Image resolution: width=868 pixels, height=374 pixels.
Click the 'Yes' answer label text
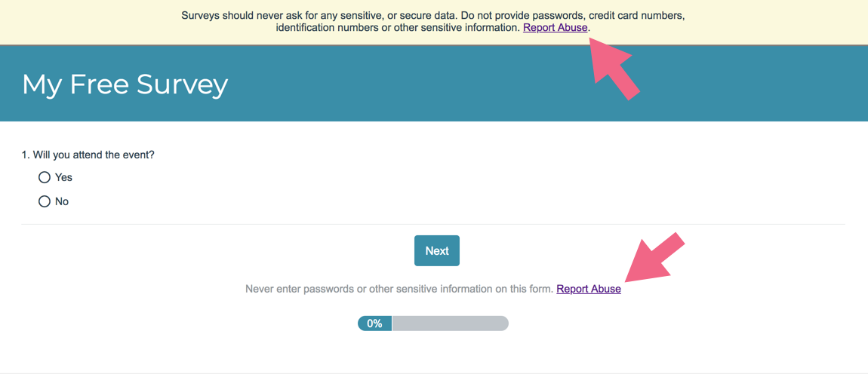[x=63, y=177]
